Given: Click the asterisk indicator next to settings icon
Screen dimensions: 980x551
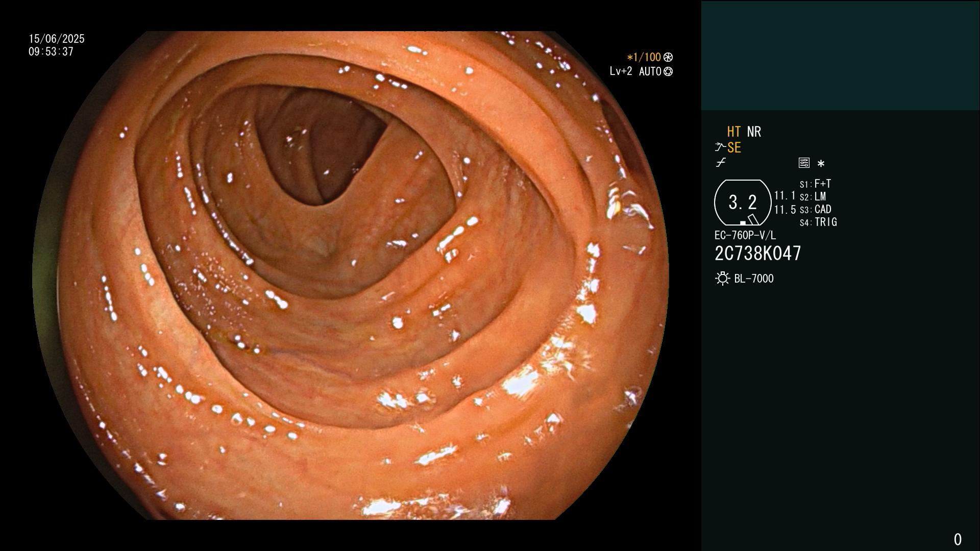Looking at the screenshot, I should click(x=821, y=164).
